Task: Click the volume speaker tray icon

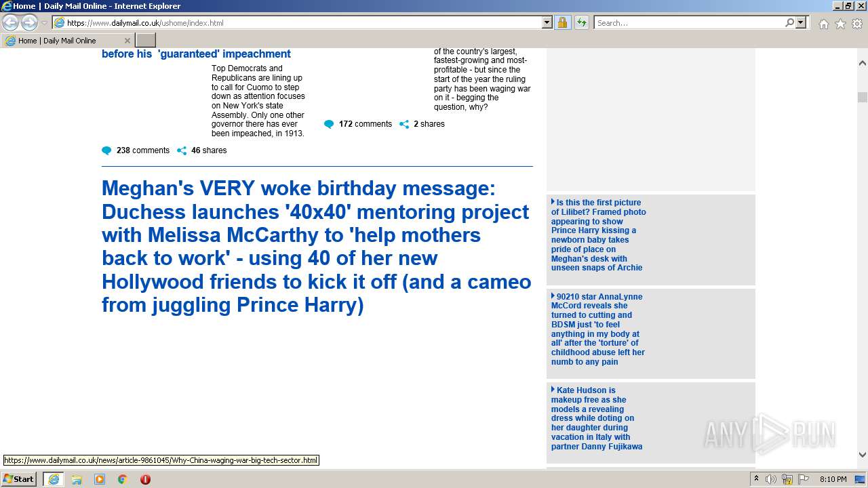Action: coord(771,479)
